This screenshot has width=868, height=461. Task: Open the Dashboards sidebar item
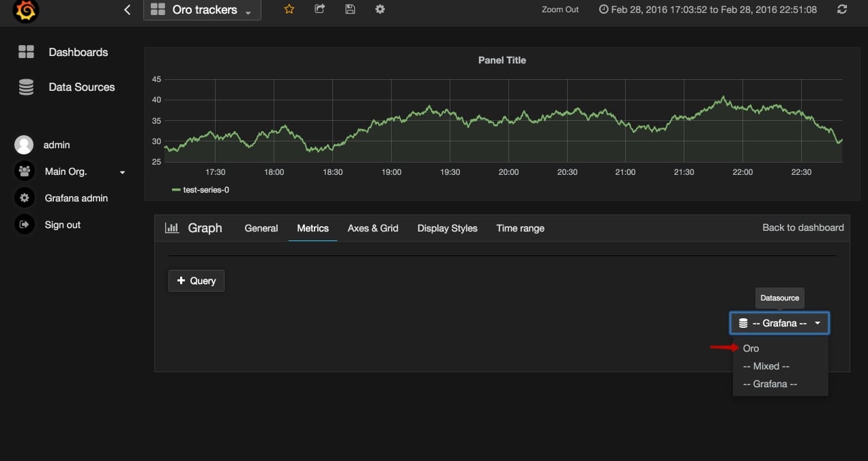78,52
